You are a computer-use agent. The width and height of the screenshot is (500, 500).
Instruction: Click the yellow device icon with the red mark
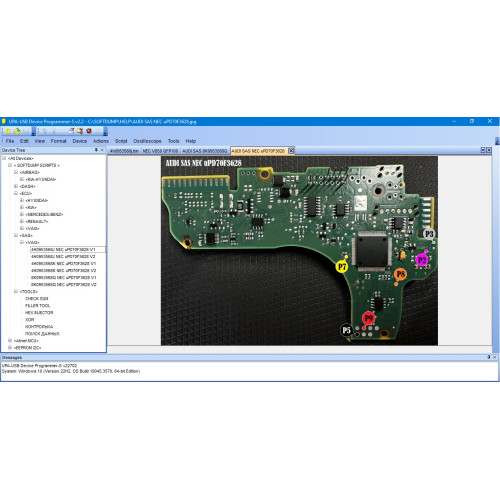point(80,131)
